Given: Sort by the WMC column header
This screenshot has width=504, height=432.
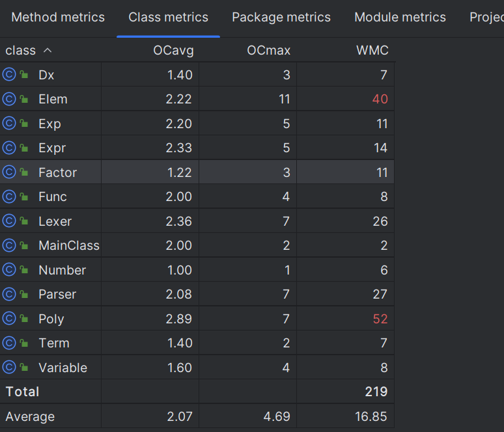Looking at the screenshot, I should (372, 51).
